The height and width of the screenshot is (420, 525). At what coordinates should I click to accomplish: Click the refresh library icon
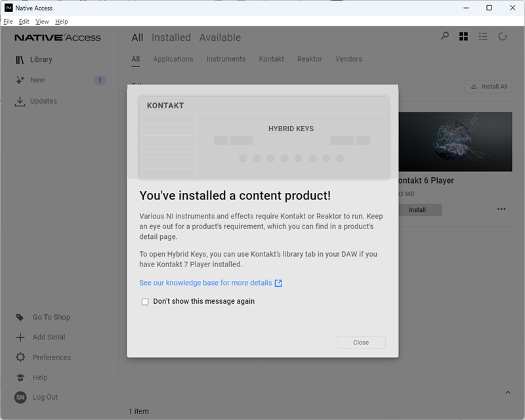503,37
